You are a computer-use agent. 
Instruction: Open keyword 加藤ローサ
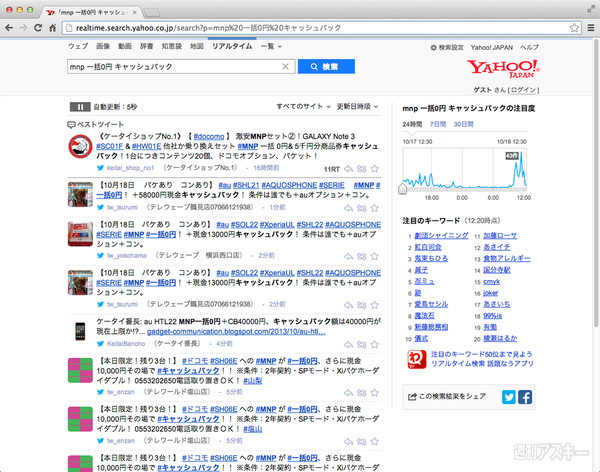500,235
